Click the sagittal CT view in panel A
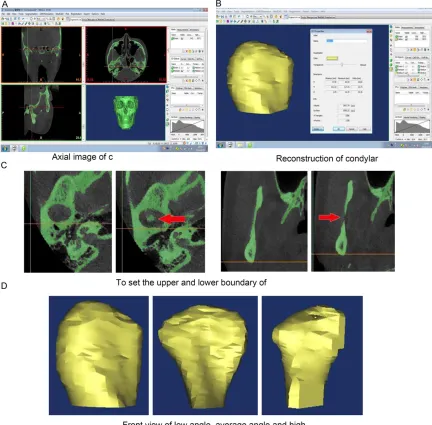Image resolution: width=432 pixels, height=425 pixels. 41,112
